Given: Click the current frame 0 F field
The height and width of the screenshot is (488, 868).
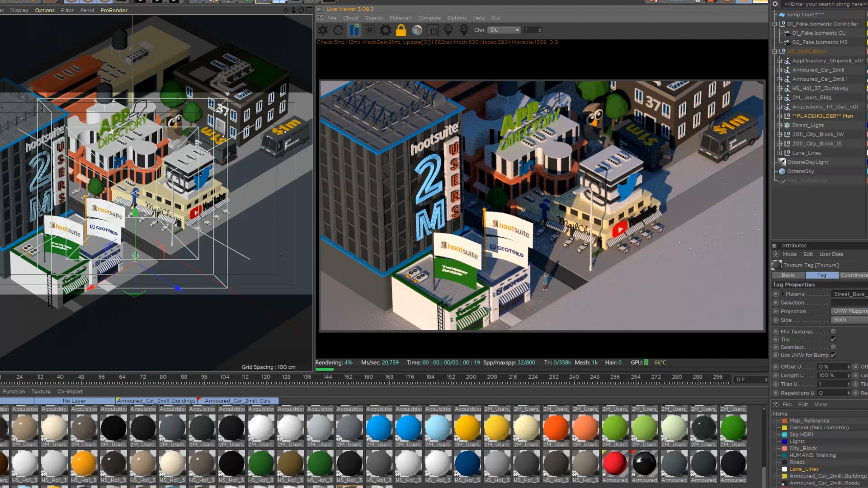Looking at the screenshot, I should pyautogui.click(x=750, y=380).
